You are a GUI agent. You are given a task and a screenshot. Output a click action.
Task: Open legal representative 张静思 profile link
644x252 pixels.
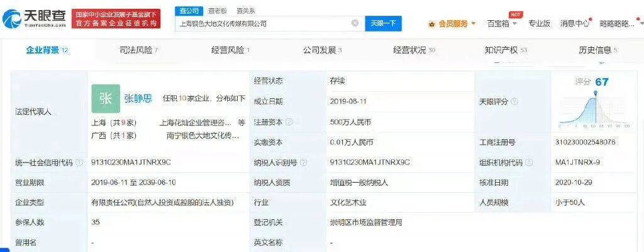138,98
